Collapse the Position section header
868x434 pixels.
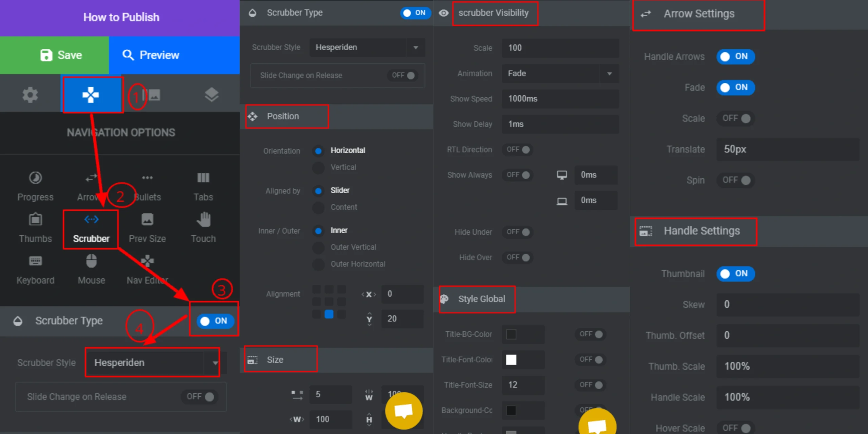click(x=336, y=116)
